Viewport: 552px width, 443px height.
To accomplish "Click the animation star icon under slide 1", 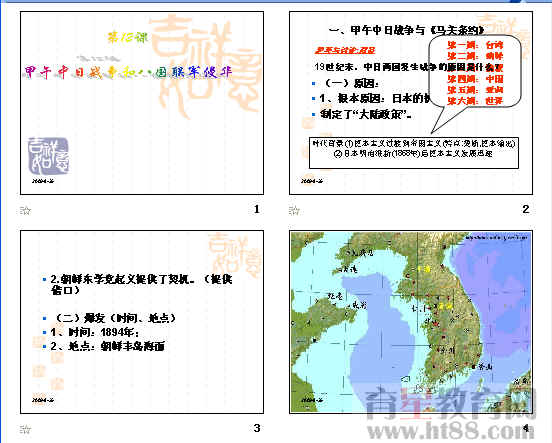I will click(25, 210).
